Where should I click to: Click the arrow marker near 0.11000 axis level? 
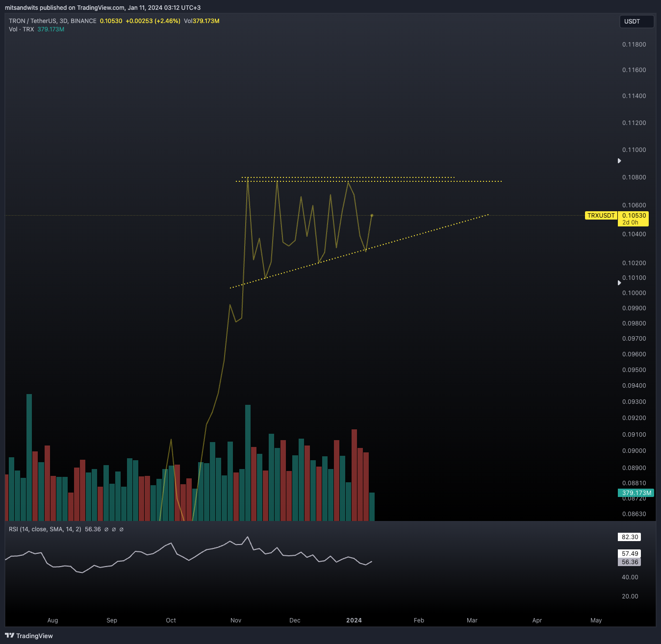pyautogui.click(x=619, y=161)
